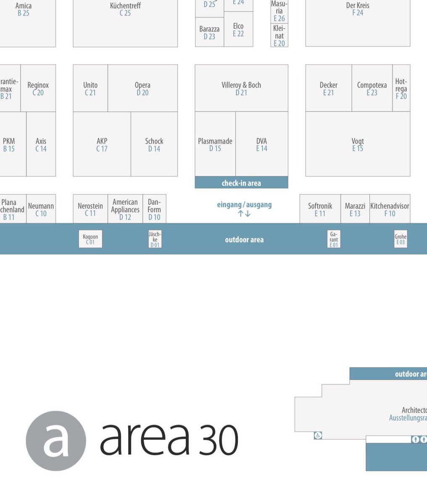The height and width of the screenshot is (504, 427).
Task: Click the eingang / ausgang label
Action: click(x=244, y=205)
